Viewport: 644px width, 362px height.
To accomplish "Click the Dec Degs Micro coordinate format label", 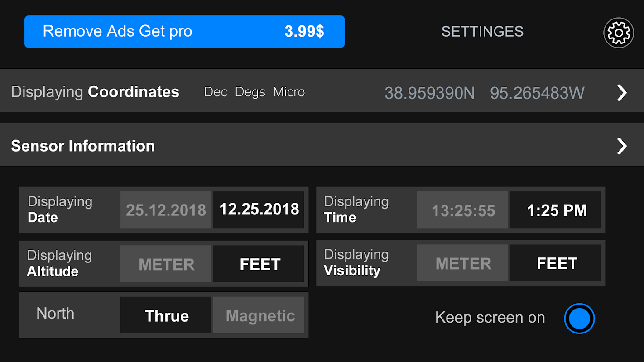I will [254, 92].
